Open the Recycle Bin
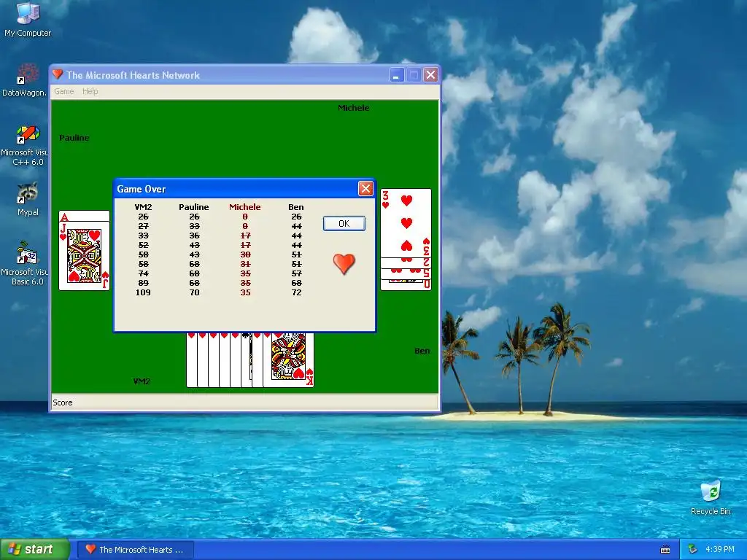This screenshot has height=560, width=747. coord(711,497)
